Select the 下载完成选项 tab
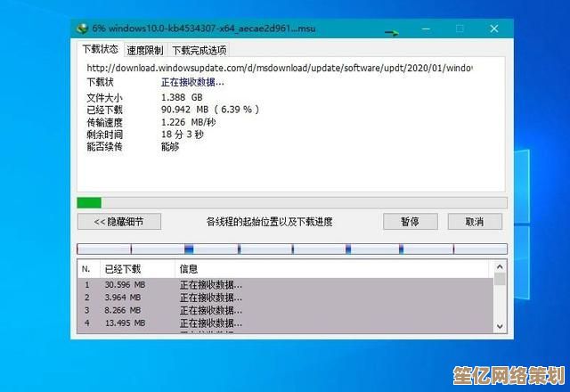The height and width of the screenshot is (392, 570). (x=199, y=50)
